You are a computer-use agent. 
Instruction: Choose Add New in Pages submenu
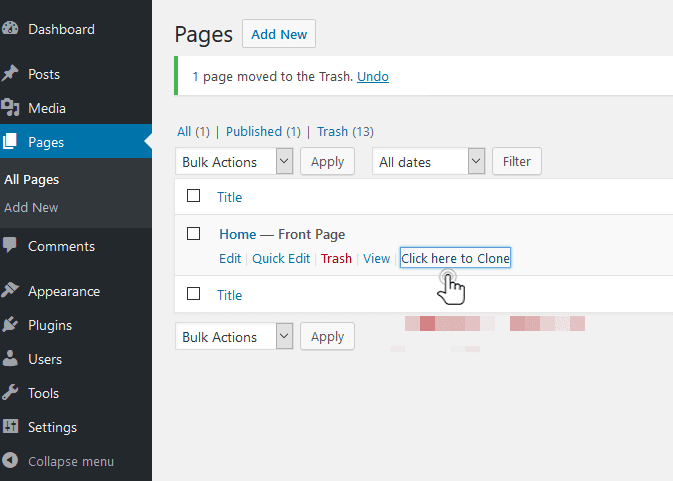click(x=31, y=208)
